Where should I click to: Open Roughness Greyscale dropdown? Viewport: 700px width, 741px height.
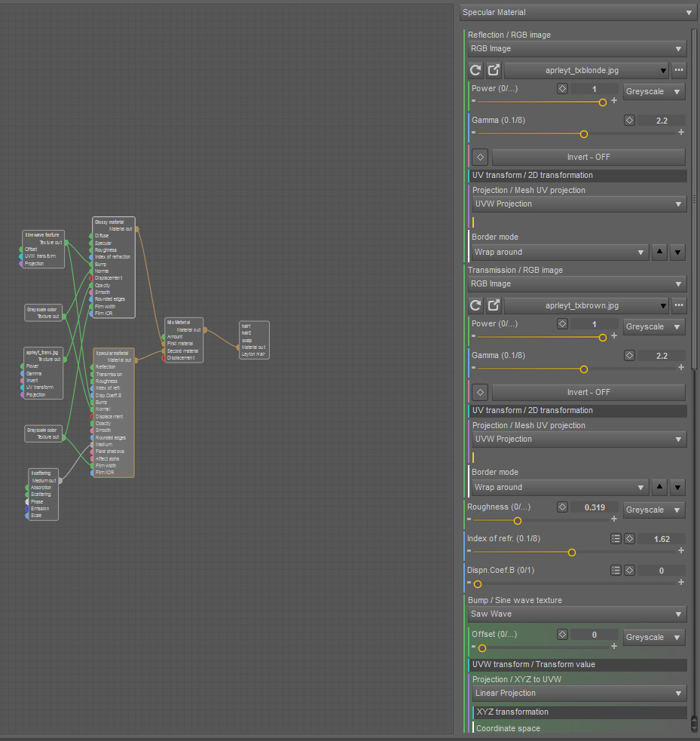point(654,510)
